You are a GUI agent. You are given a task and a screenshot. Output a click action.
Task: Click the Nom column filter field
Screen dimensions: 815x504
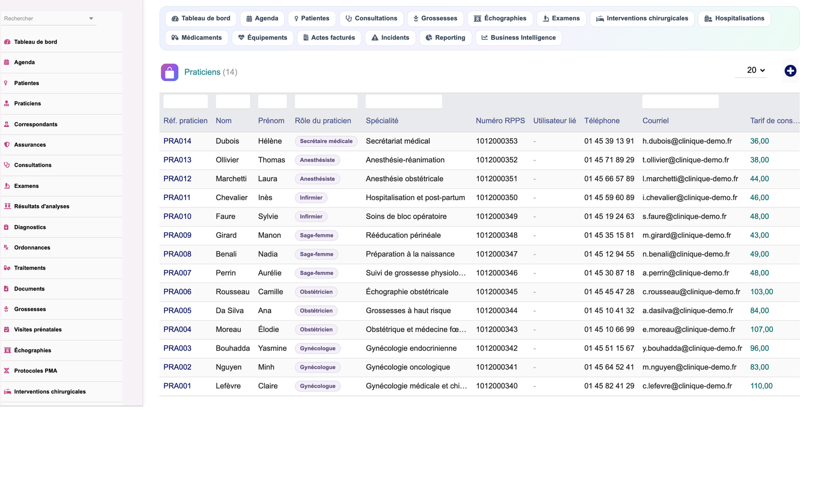(233, 101)
